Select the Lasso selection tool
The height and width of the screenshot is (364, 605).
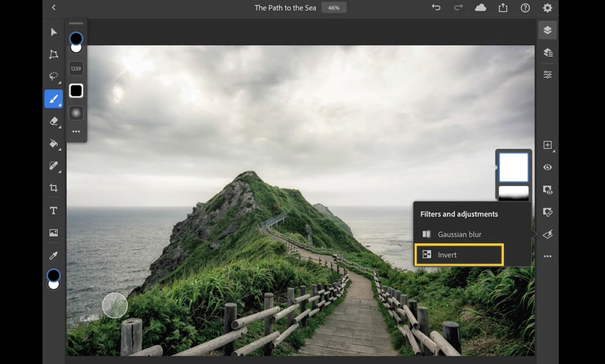[x=54, y=76]
